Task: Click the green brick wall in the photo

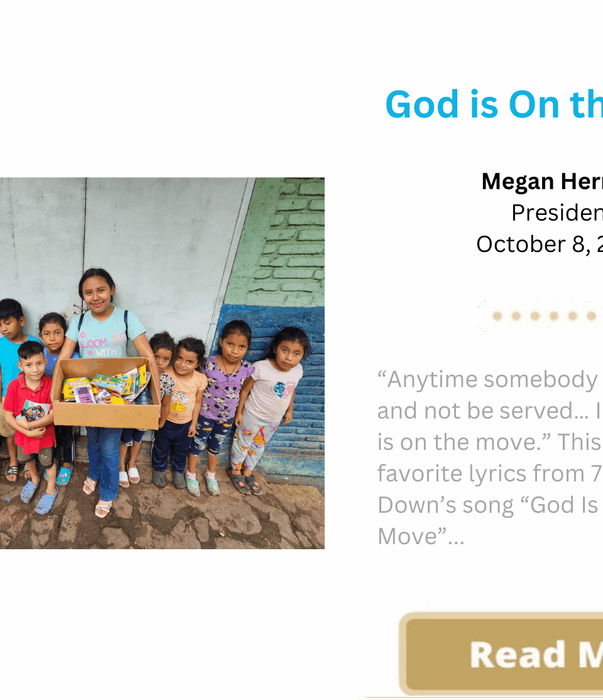Action: coord(290,239)
